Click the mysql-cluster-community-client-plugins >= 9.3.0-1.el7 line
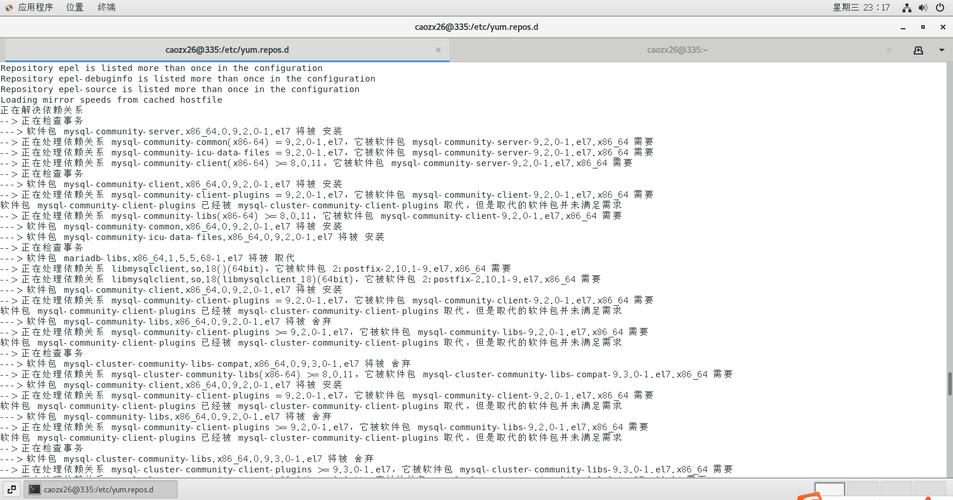Screen dimensions: 953x500 [x=366, y=469]
